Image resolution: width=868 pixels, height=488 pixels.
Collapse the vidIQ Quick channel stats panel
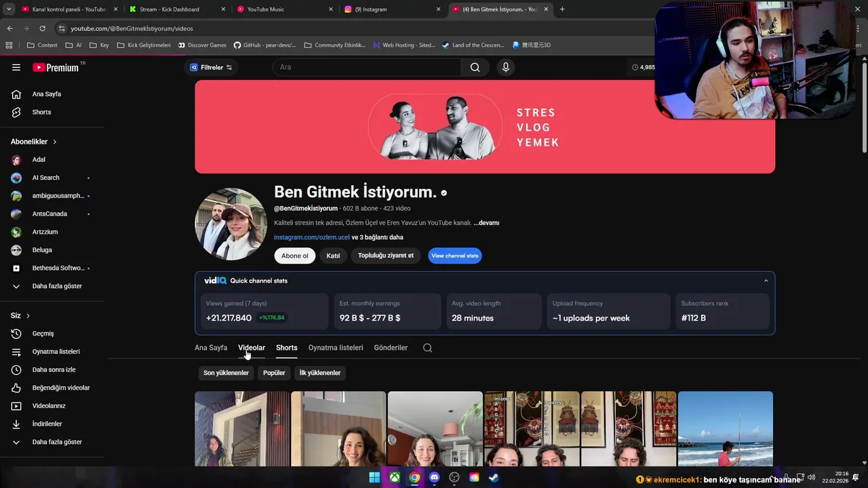pos(766,281)
